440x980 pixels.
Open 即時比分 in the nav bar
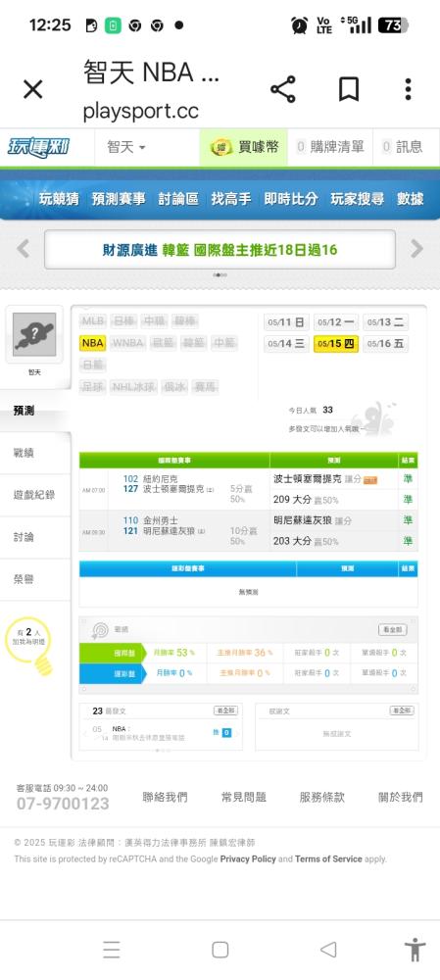pyautogui.click(x=291, y=199)
